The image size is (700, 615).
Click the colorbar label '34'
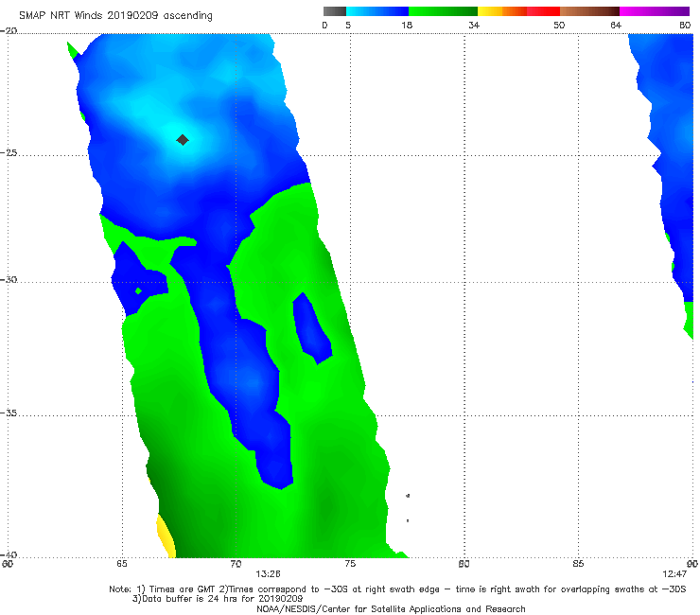[474, 26]
